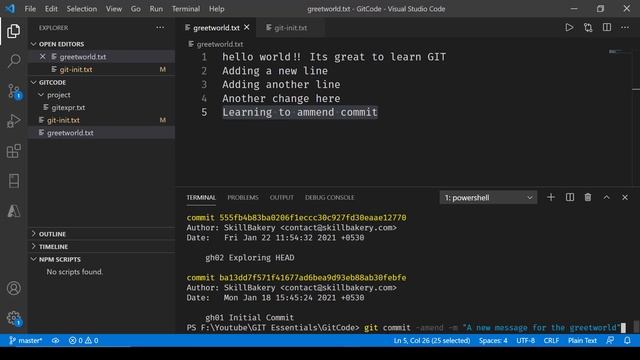Screen dimensions: 640x360
Task: Click line 5 'Learning to ammend commit'
Action: click(x=300, y=112)
